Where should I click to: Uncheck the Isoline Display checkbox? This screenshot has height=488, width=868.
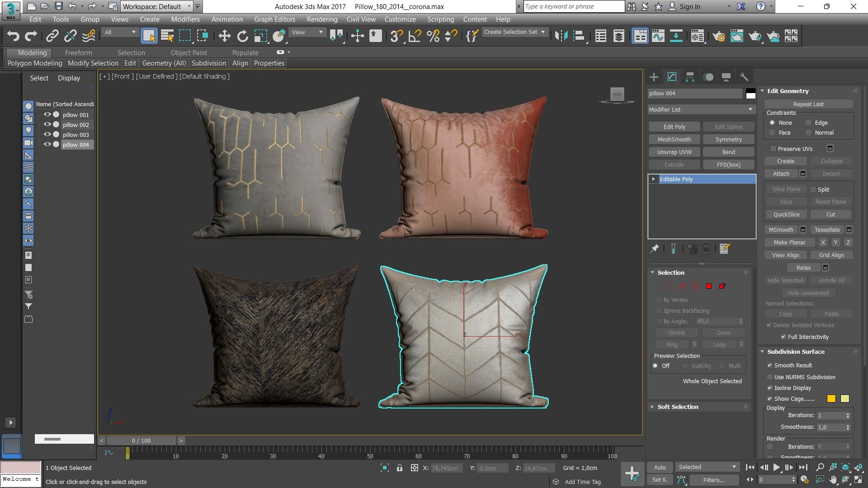[x=770, y=388]
